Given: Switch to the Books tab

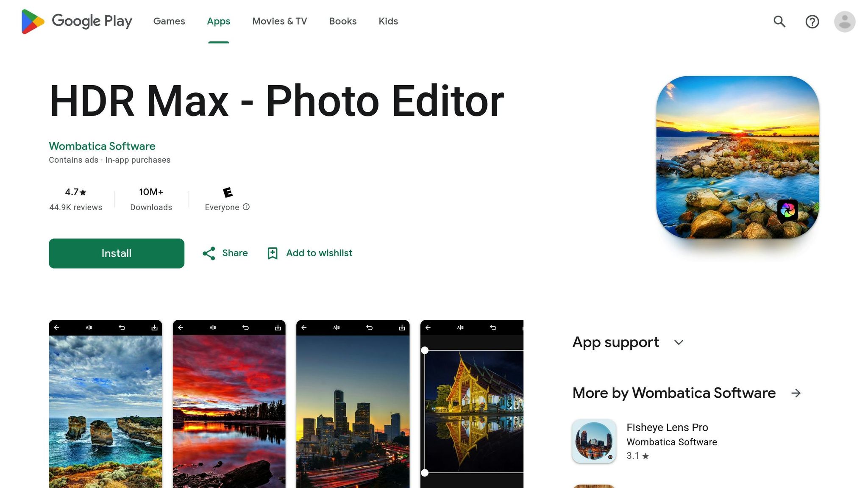Looking at the screenshot, I should pyautogui.click(x=343, y=21).
